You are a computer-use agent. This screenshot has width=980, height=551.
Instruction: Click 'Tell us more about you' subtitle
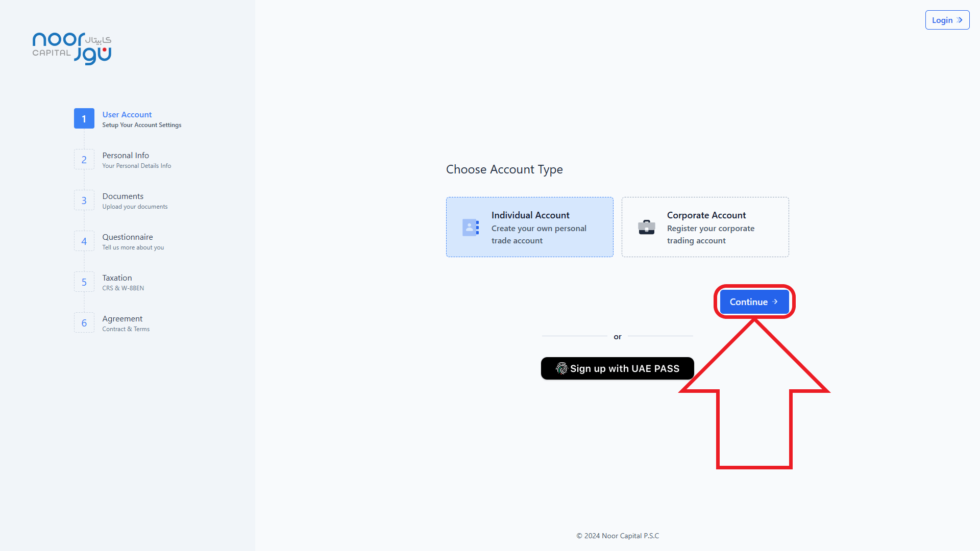pyautogui.click(x=133, y=247)
